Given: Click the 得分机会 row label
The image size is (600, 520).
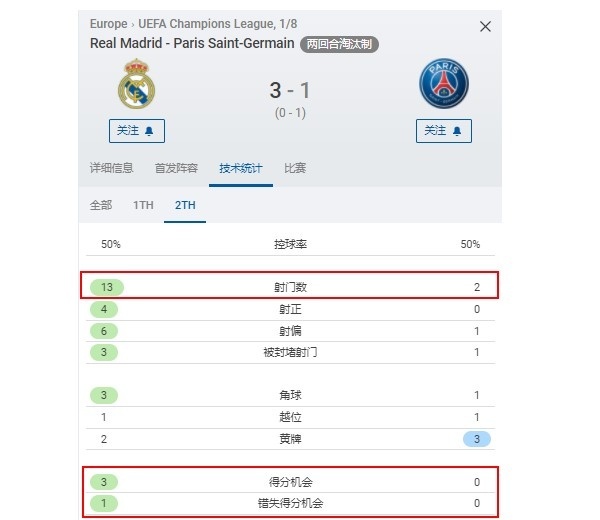Looking at the screenshot, I should pyautogui.click(x=290, y=482).
